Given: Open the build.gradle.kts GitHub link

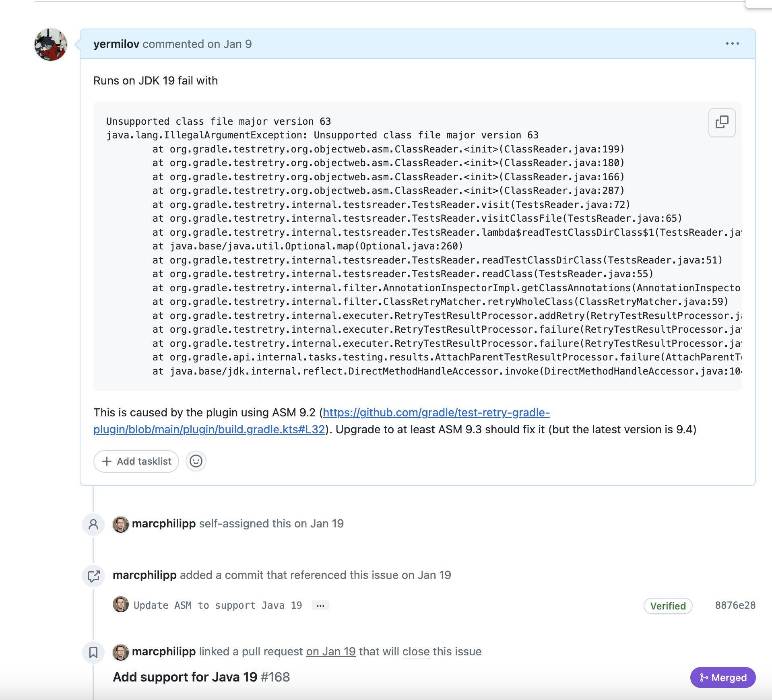Looking at the screenshot, I should [322, 421].
